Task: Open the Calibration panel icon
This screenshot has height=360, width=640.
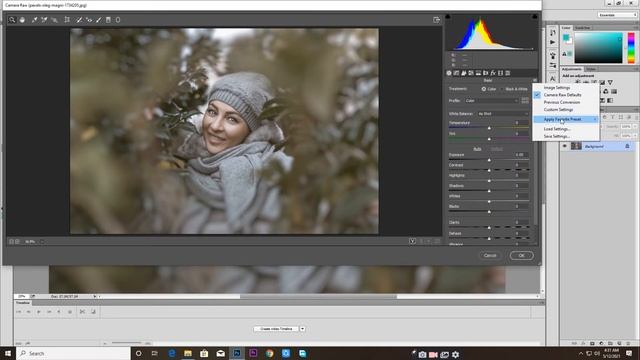Action: (500, 73)
